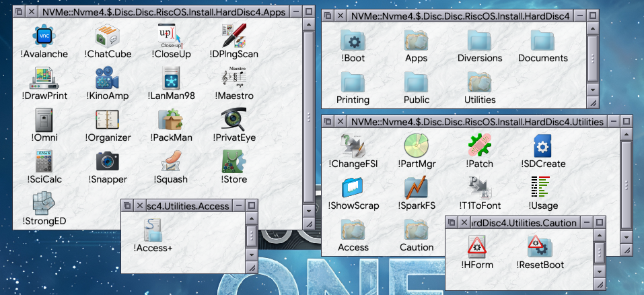Toggle size of the Utilities.Caution window

600,223
